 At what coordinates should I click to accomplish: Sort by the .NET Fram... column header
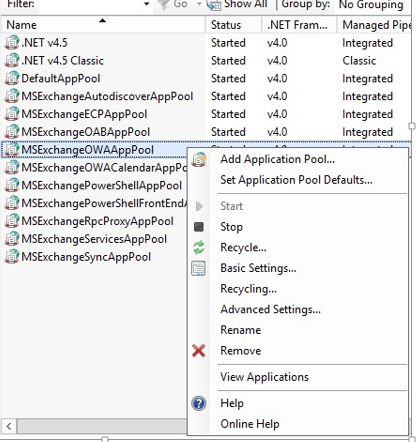coord(299,25)
